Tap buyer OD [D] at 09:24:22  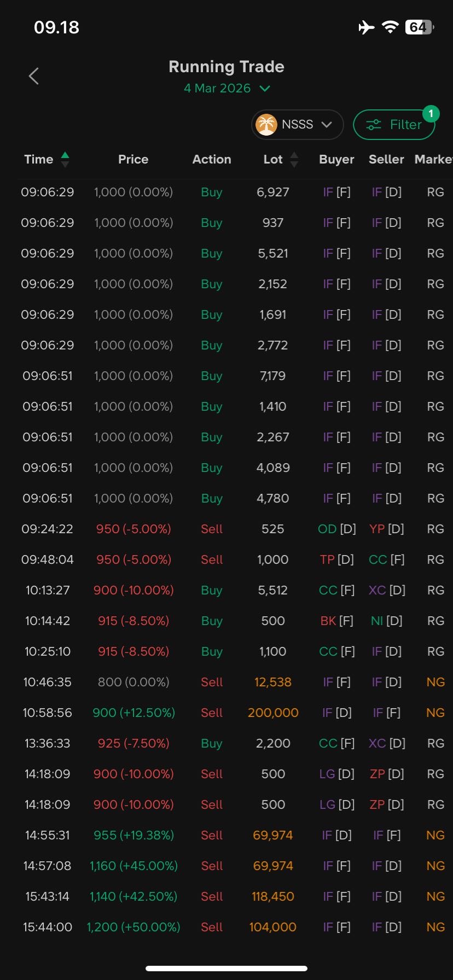click(336, 529)
